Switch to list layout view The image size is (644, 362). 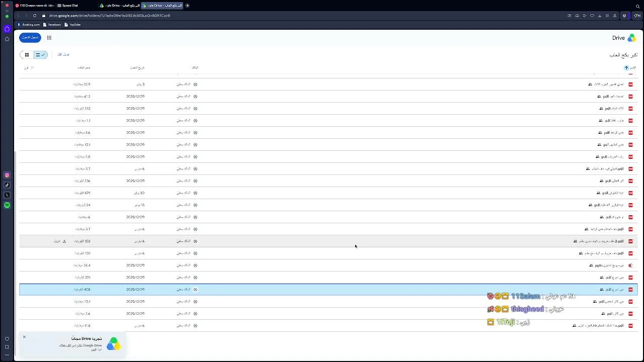[41, 55]
